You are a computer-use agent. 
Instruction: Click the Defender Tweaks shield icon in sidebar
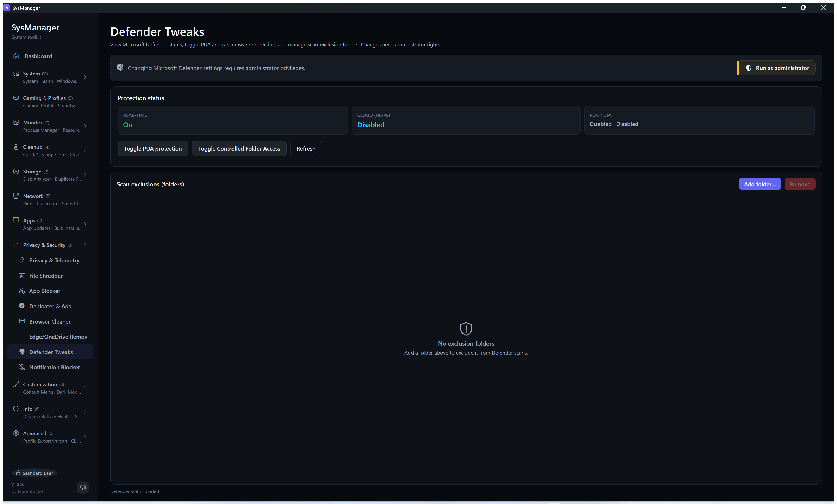pyautogui.click(x=22, y=352)
